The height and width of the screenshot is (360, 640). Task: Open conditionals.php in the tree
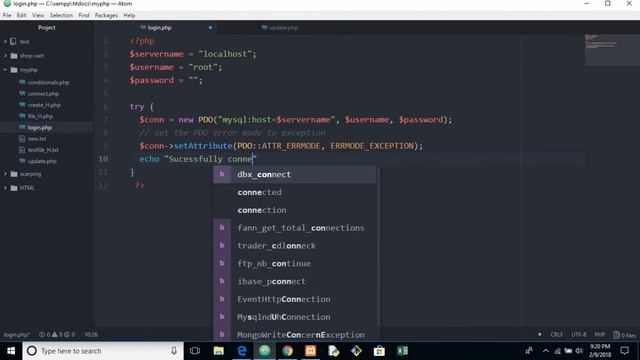(x=48, y=82)
